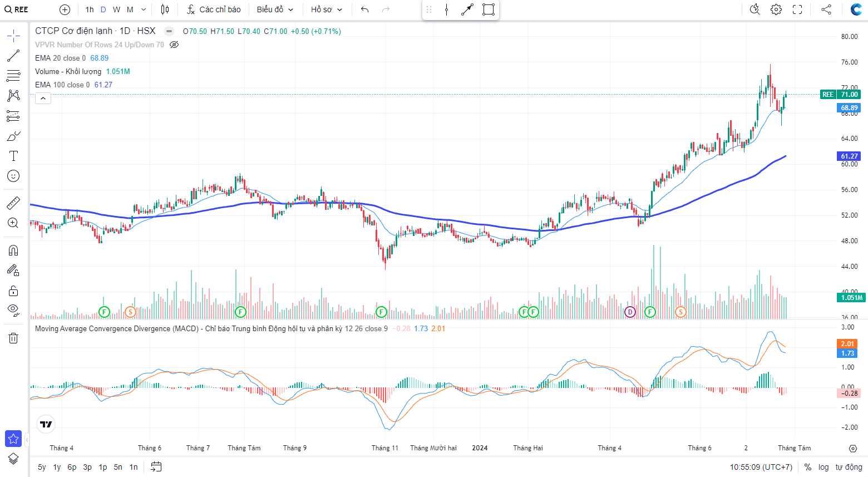
Task: Set range to 5n
Action: coord(118,467)
